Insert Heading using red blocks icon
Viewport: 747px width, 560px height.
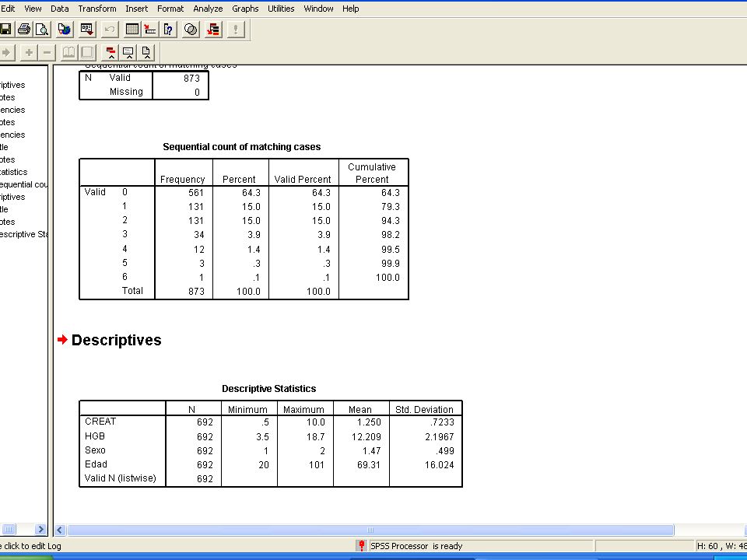(110, 52)
